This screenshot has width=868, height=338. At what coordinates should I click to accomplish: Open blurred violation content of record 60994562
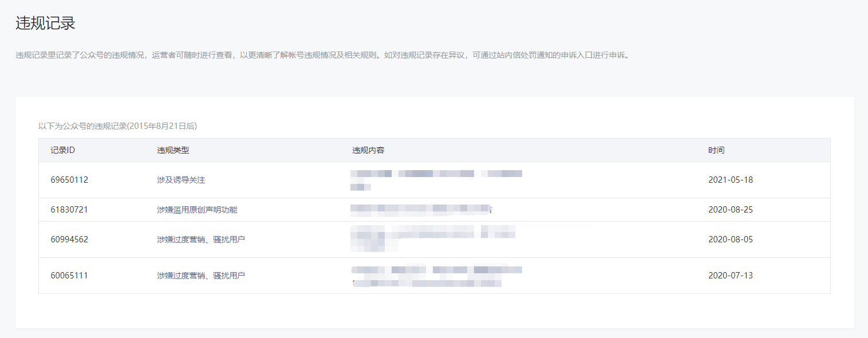[x=433, y=239]
